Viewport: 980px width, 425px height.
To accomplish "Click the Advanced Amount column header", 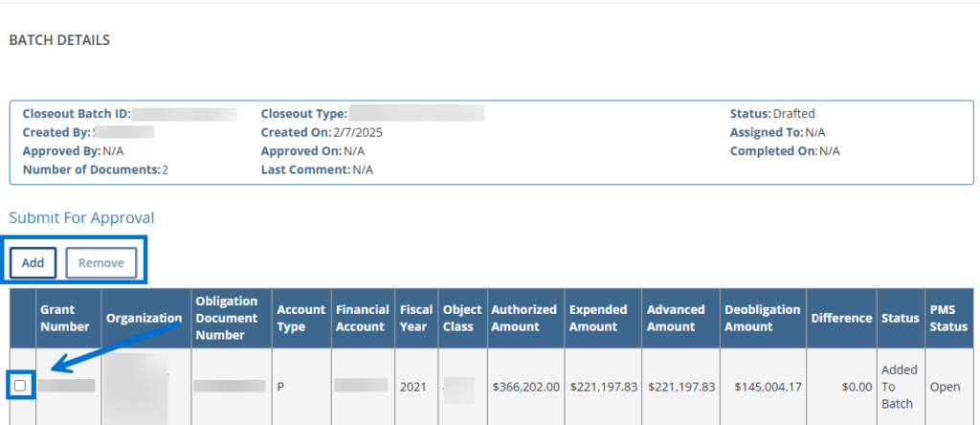I will point(677,318).
